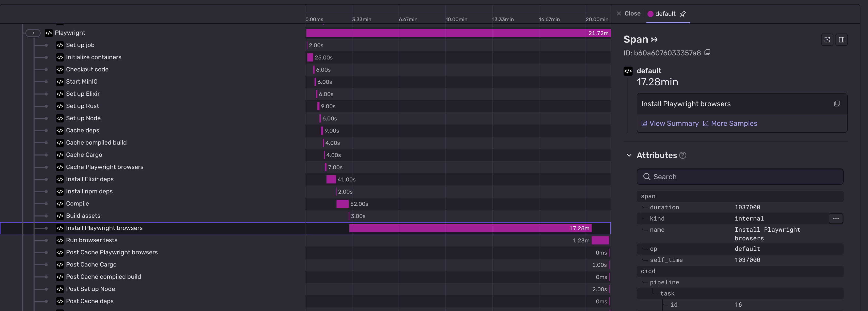The image size is (868, 311).
Task: Click the code icon next to Cache compiled build
Action: click(60, 143)
